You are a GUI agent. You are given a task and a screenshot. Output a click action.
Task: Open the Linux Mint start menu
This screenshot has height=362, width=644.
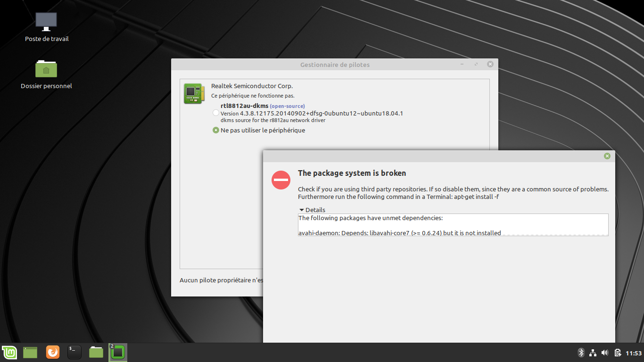click(9, 352)
